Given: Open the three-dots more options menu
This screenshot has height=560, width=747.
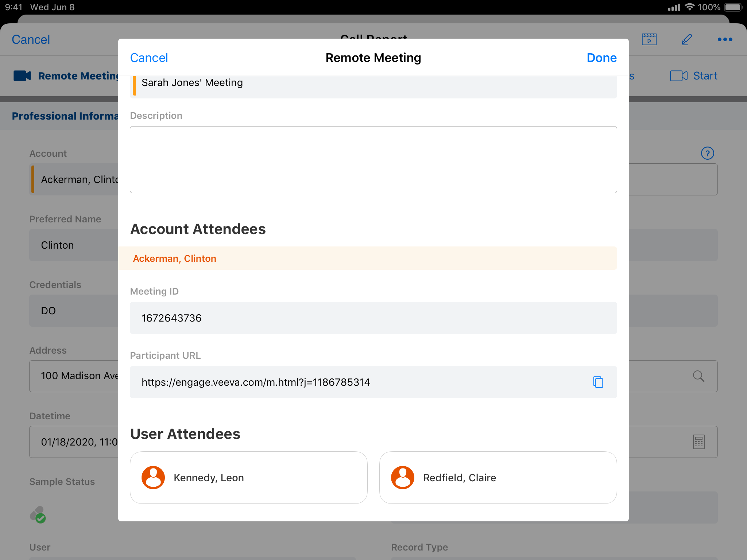Looking at the screenshot, I should click(724, 39).
